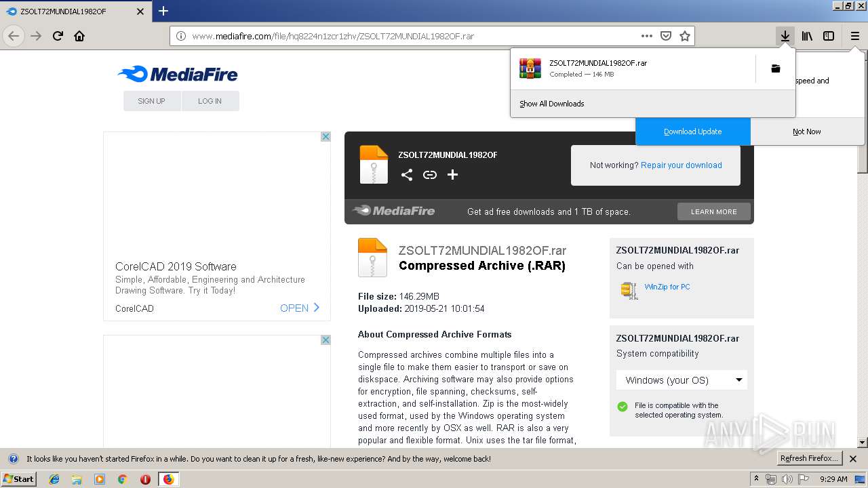Image resolution: width=868 pixels, height=488 pixels.
Task: Click the LOG IN button
Action: [x=210, y=101]
